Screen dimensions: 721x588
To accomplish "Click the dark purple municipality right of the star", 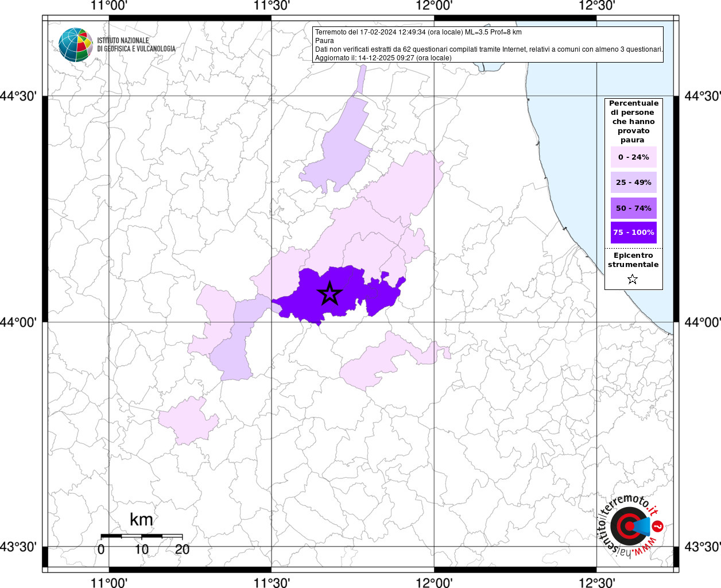I will 383,295.
